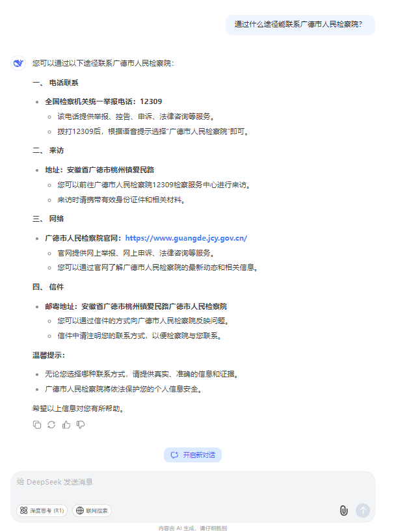409x532 pixels.
Task: Click the 温馨提示 heading
Action: pyautogui.click(x=49, y=355)
